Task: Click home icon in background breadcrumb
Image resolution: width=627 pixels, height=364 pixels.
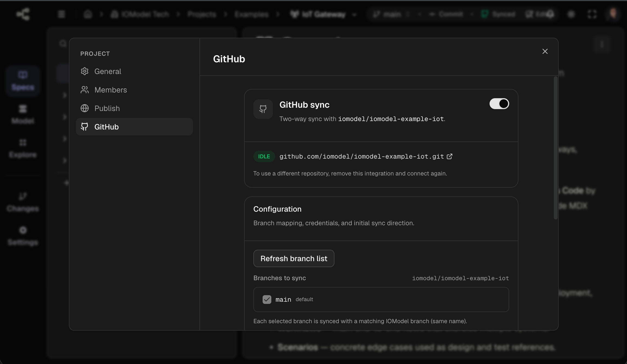Action: (x=88, y=14)
